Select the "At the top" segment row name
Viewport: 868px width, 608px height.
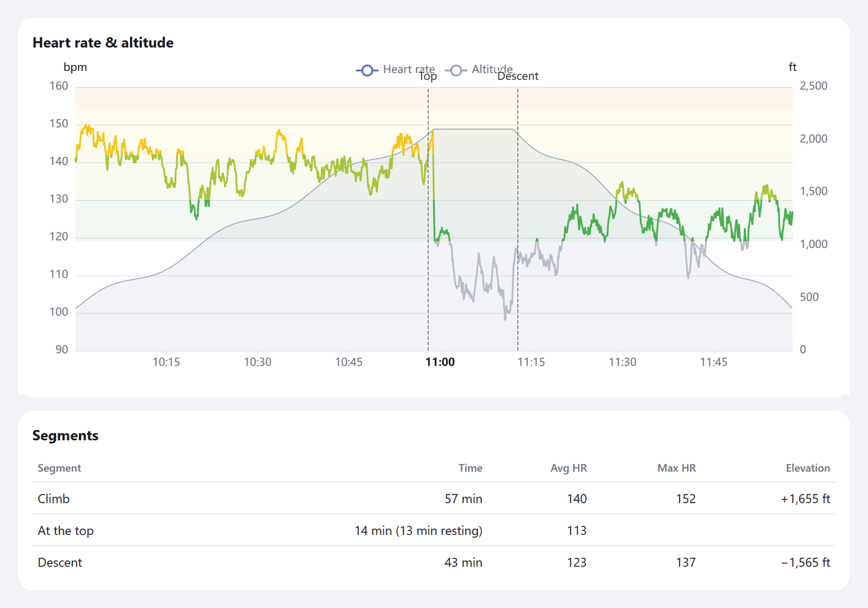click(x=66, y=531)
